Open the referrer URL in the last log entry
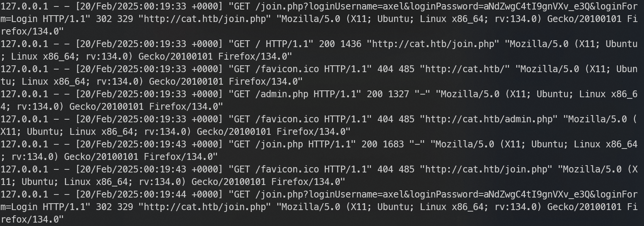 205,207
